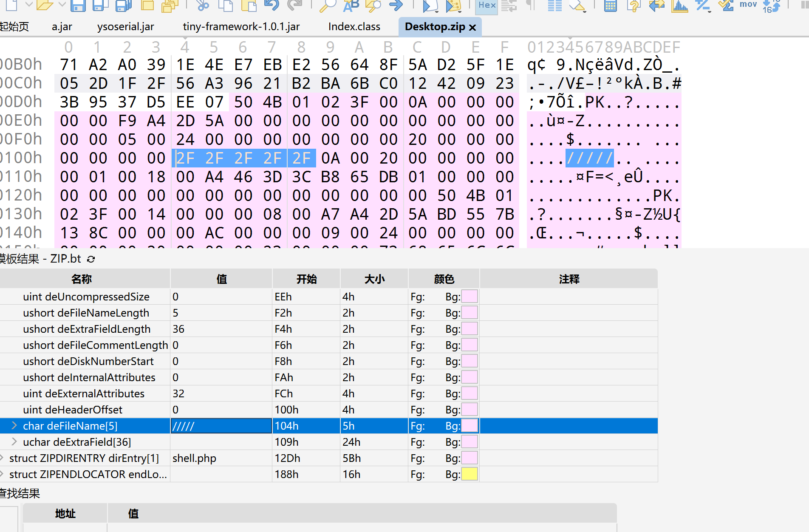
Task: Click the 注释 column header
Action: (569, 279)
